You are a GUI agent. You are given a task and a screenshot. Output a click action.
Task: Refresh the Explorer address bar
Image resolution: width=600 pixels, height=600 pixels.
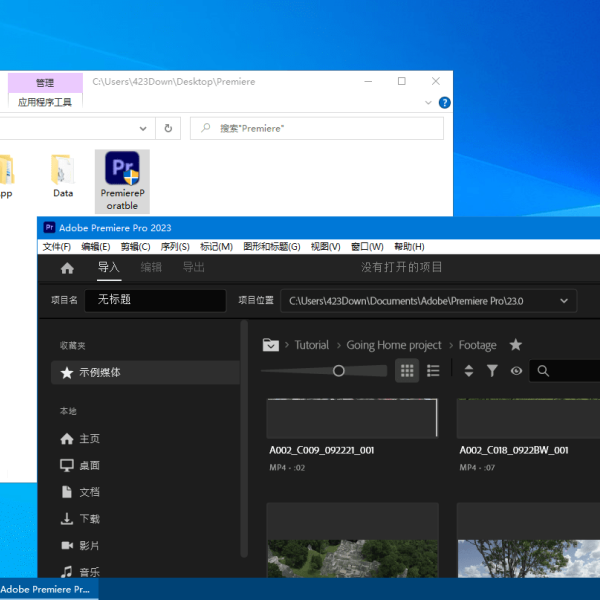point(168,128)
